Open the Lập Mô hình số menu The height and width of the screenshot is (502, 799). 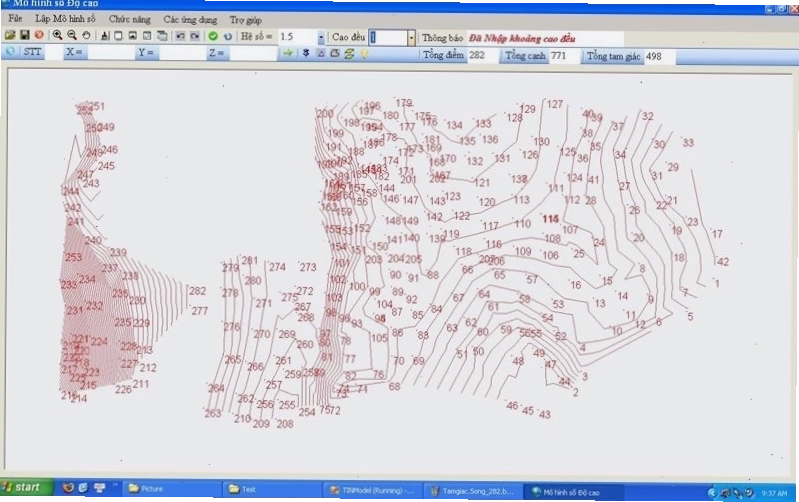click(65, 18)
